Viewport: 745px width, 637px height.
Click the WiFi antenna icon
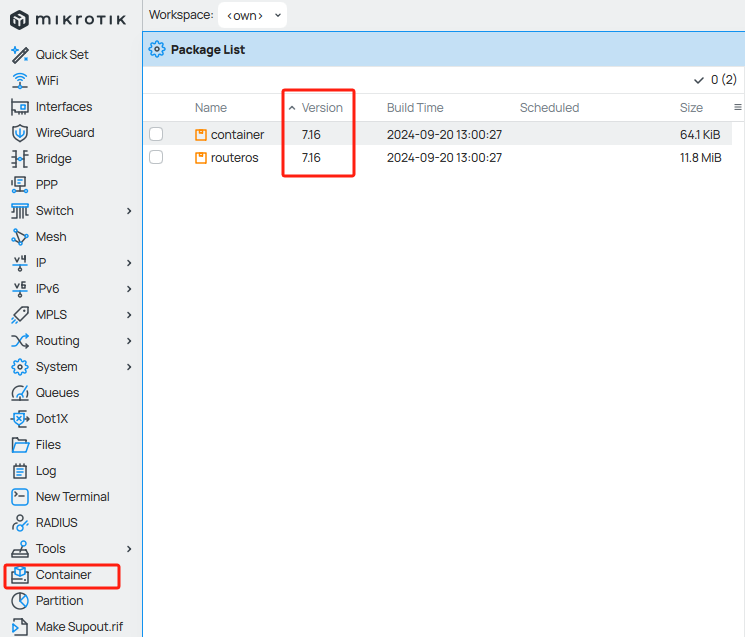coord(19,81)
